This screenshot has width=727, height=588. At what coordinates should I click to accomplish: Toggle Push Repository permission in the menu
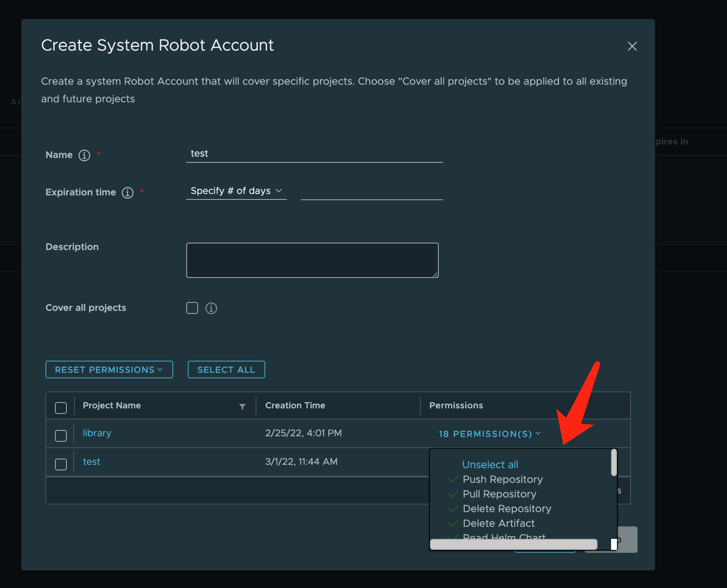click(x=503, y=479)
